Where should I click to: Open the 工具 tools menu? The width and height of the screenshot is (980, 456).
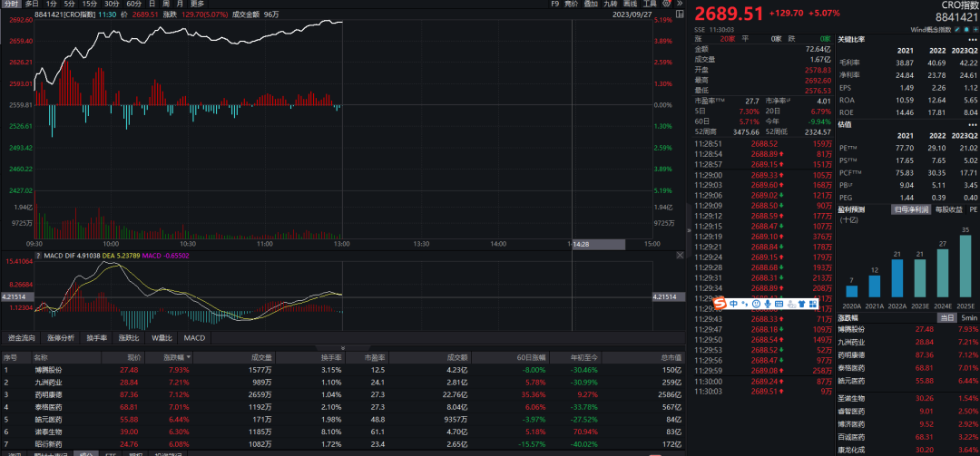click(650, 4)
